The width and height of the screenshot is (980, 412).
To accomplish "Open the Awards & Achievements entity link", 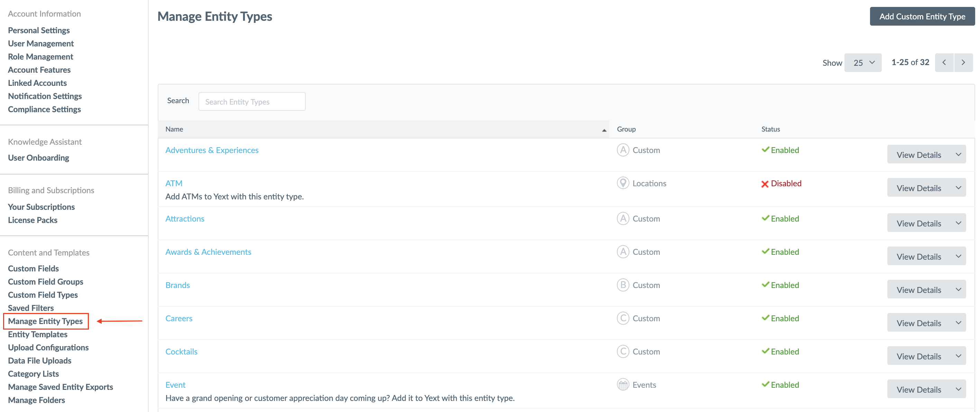I will point(208,252).
